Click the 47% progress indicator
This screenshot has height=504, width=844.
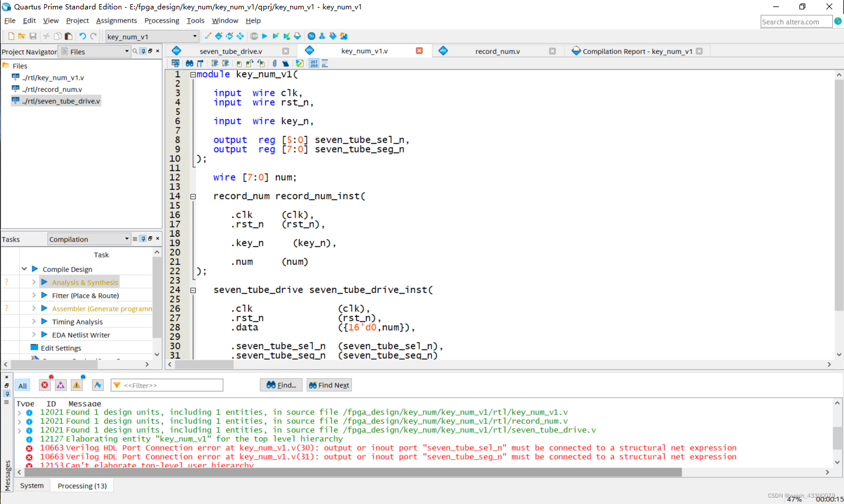[x=795, y=499]
